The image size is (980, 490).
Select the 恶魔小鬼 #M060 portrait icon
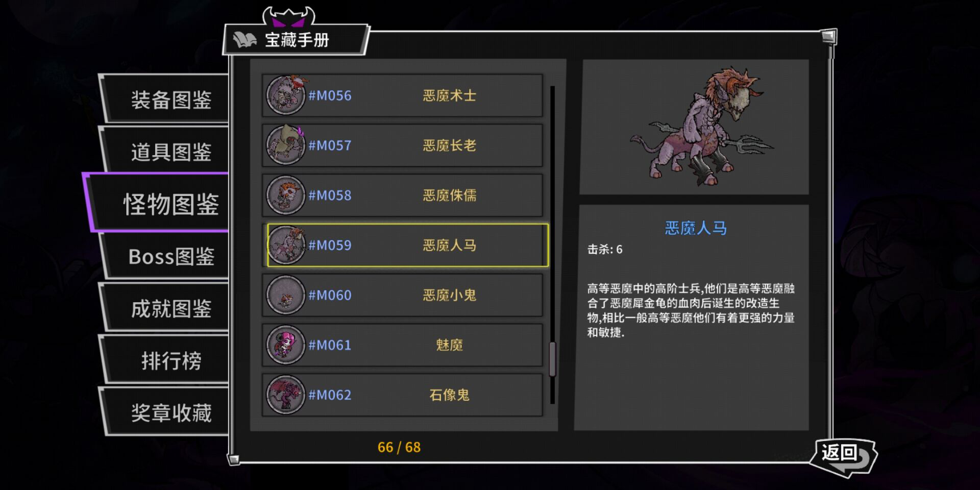286,295
